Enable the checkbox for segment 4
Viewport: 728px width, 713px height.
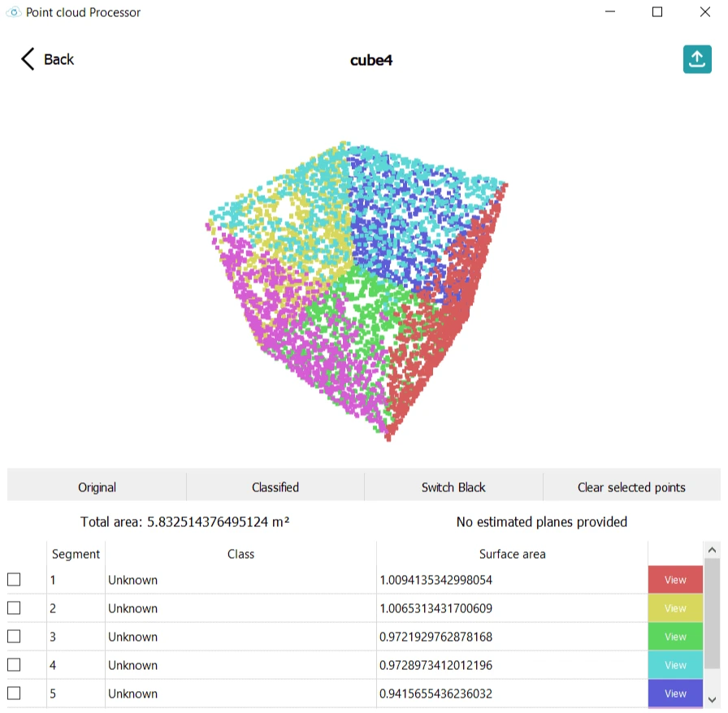[x=14, y=665]
